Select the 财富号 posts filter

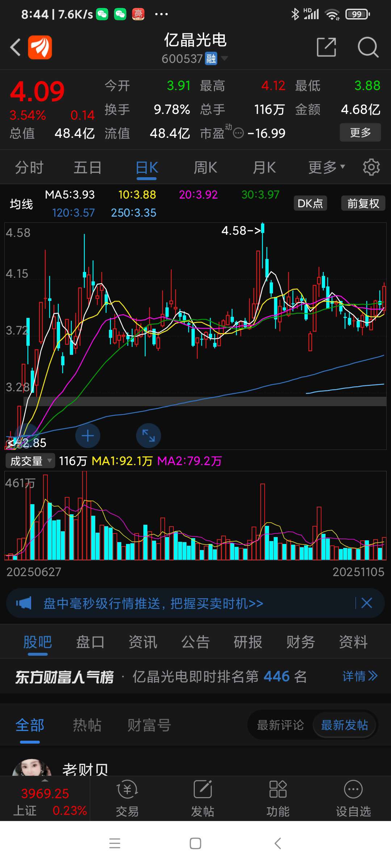coord(149,725)
